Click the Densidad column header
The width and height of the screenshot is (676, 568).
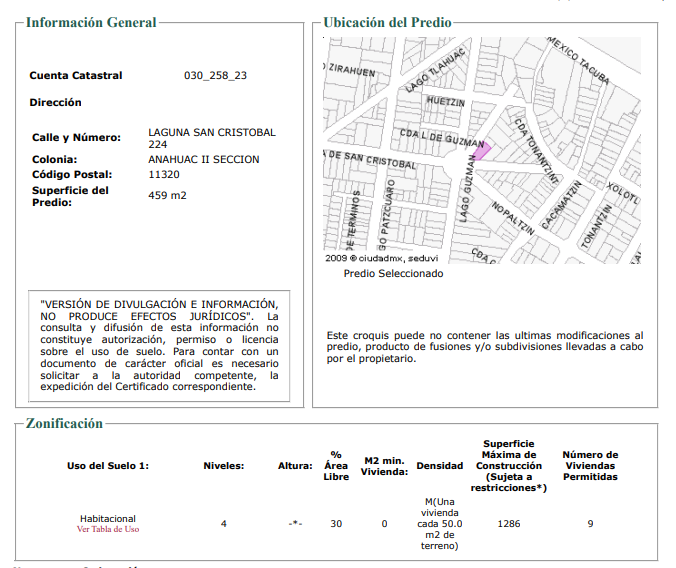tap(440, 466)
